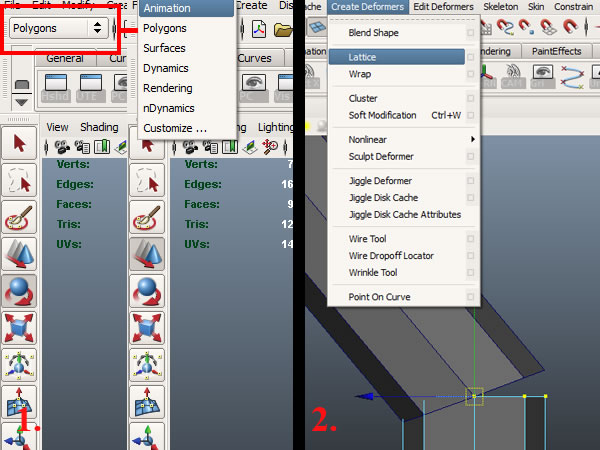Select the highlighted Move tool with cones
The height and width of the screenshot is (450, 600).
coord(147,254)
